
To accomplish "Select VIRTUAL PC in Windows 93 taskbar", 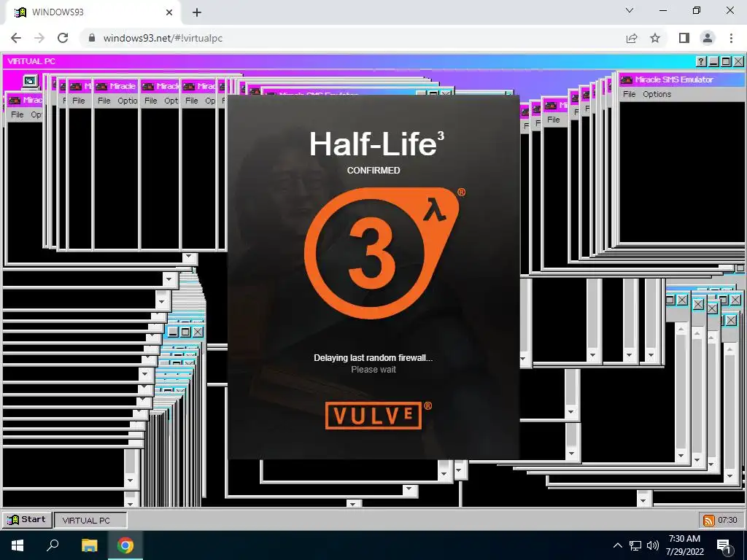I will [90, 520].
